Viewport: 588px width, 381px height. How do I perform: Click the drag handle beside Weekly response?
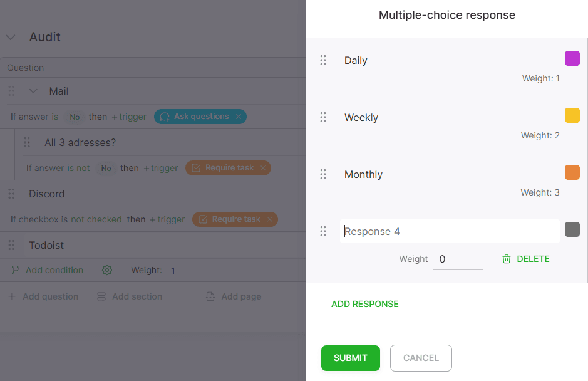pos(323,117)
